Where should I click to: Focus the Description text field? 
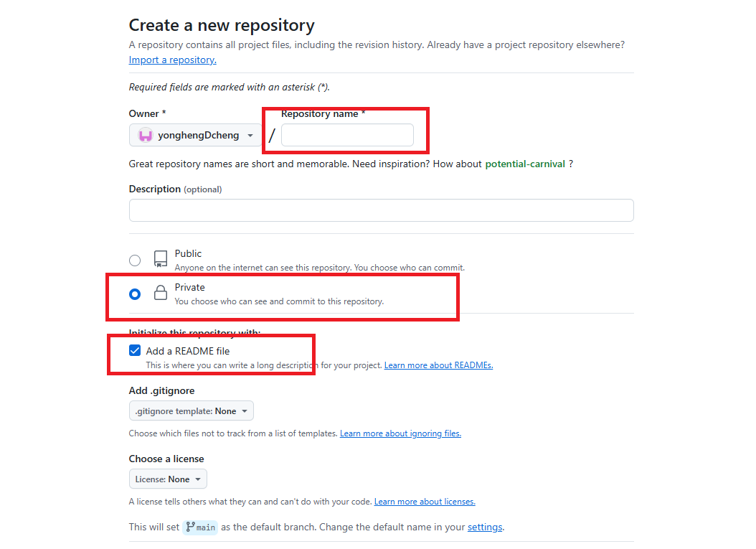click(x=381, y=210)
